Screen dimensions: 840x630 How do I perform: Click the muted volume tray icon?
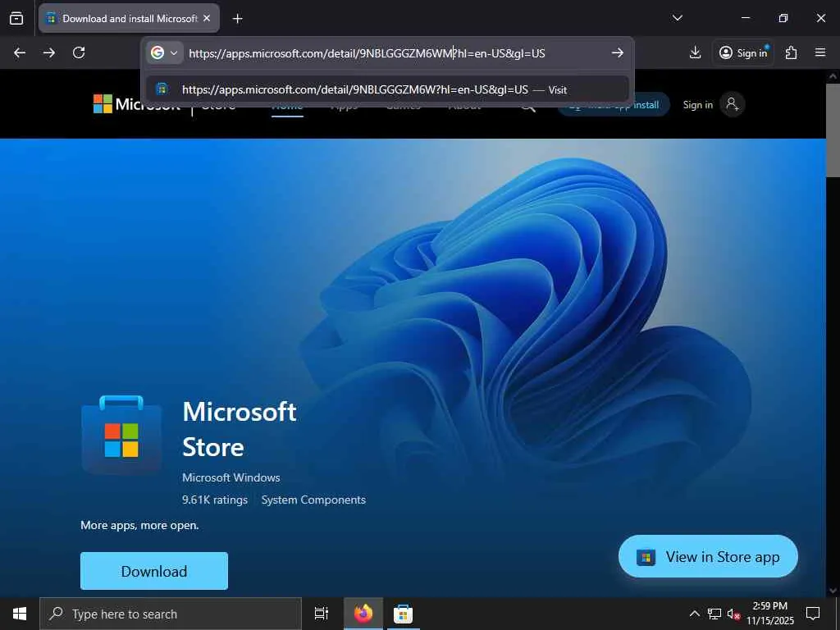tap(733, 614)
